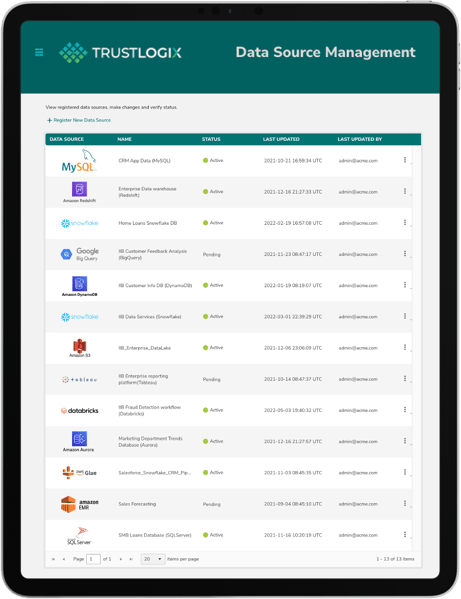The image size is (461, 599).
Task: Click the SQL Server logo
Action: click(79, 536)
